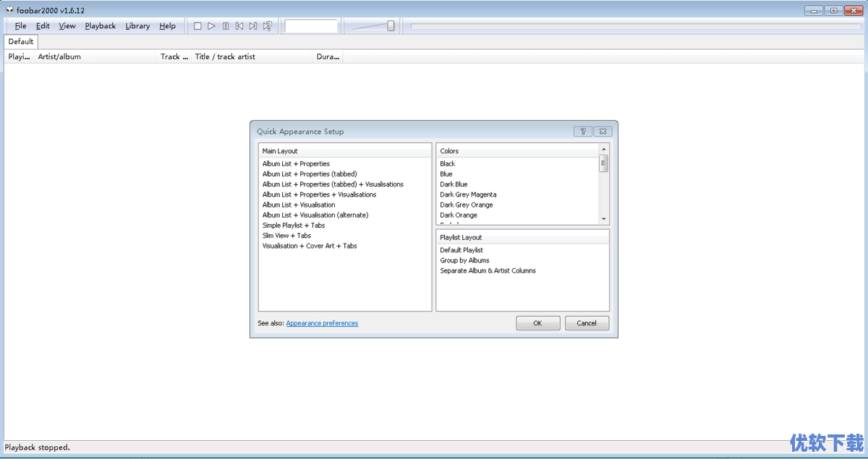The image size is (868, 459).
Task: Select 'Album List + Properties' layout
Action: click(x=296, y=164)
